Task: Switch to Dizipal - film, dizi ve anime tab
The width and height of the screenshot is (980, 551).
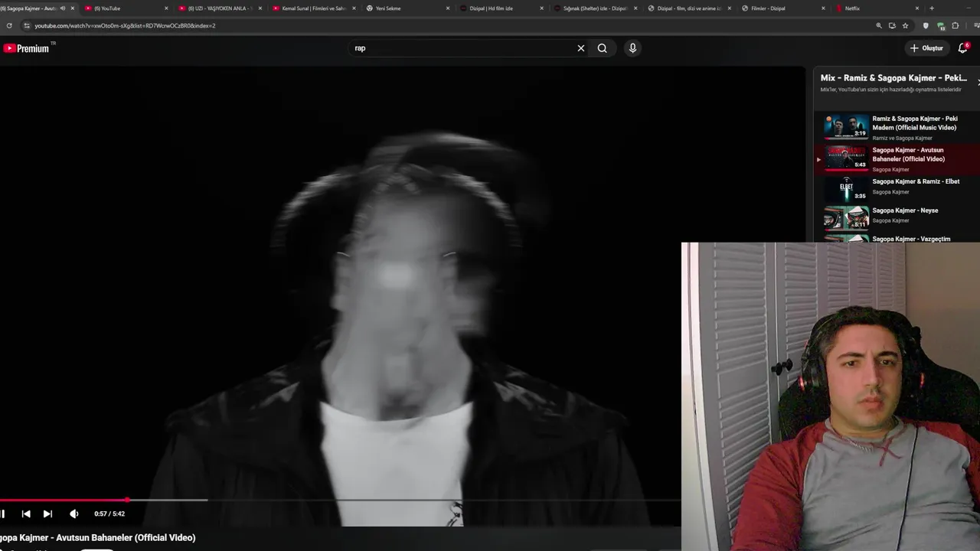Action: tap(688, 8)
